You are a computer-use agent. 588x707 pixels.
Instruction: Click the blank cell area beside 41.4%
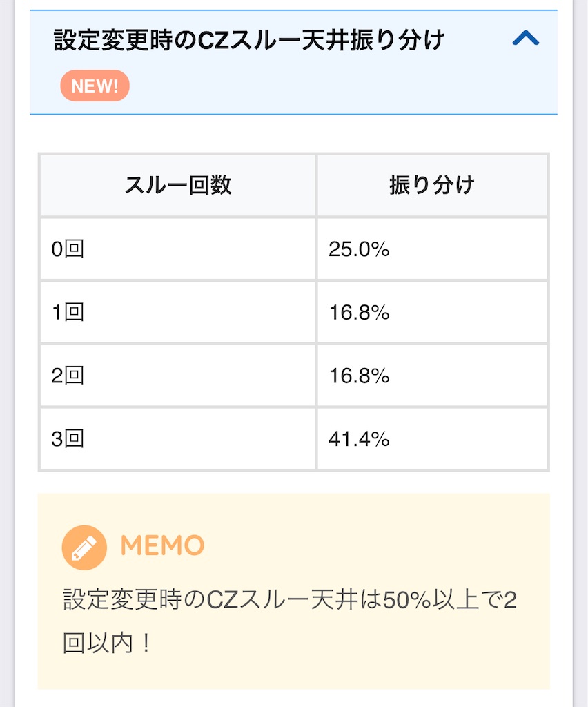[469, 438]
